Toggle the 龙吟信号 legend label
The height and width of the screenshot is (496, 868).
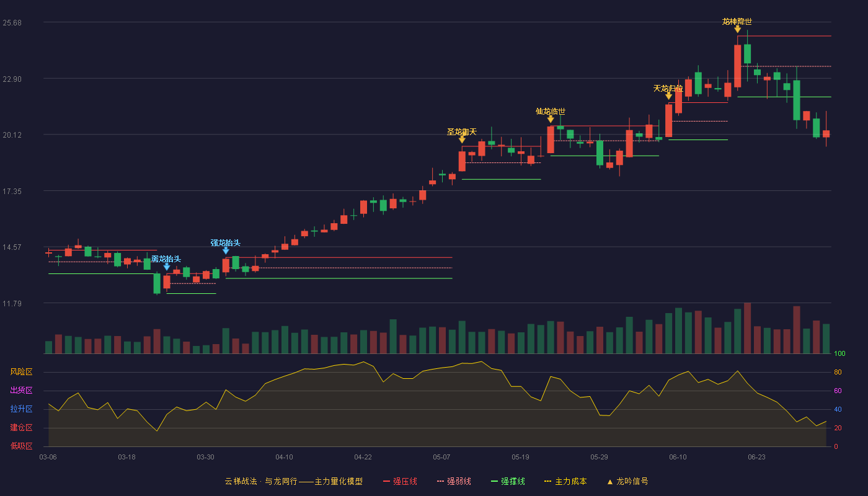(632, 481)
